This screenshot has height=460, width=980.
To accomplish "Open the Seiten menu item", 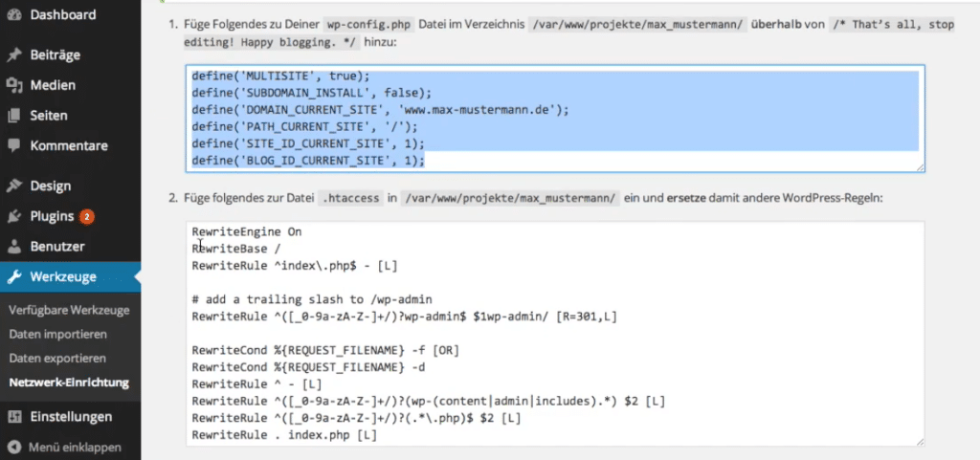I will point(49,116).
